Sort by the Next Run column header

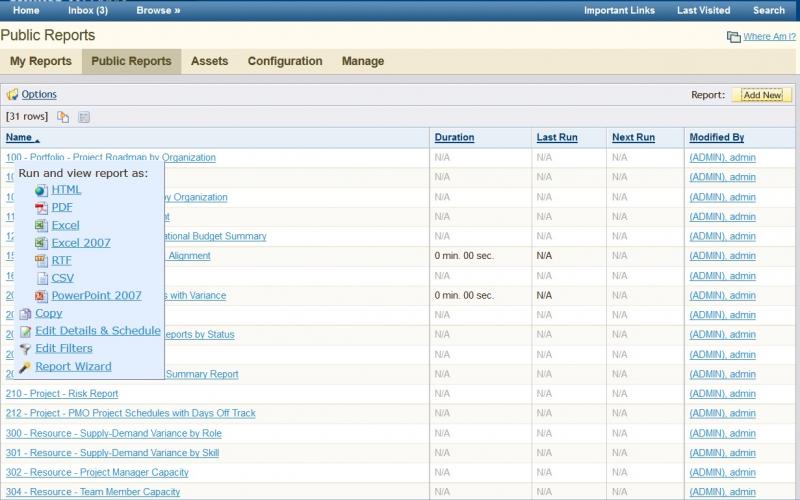click(633, 137)
